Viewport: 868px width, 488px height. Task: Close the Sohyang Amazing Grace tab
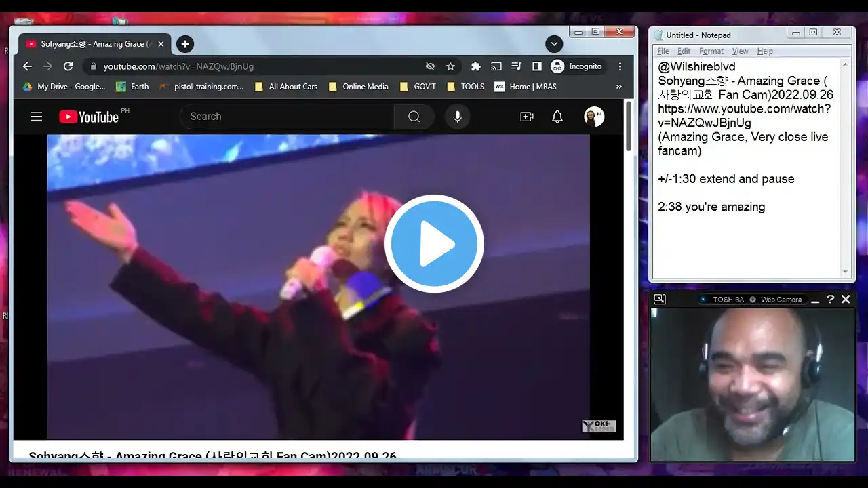coord(161,44)
